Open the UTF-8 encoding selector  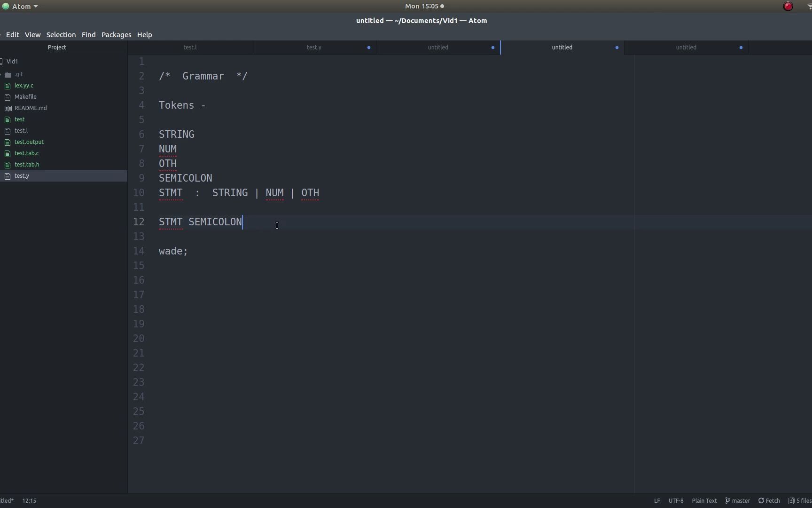pyautogui.click(x=676, y=500)
